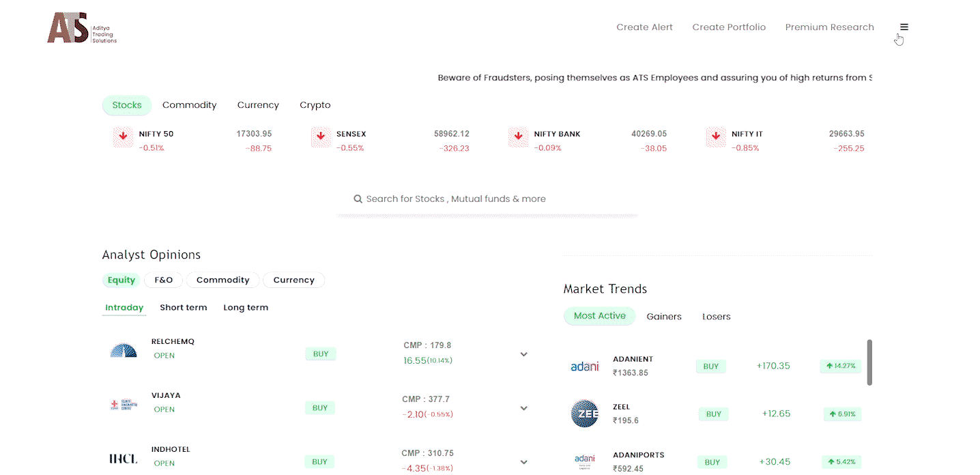
Task: Click the NIFTY IT index name
Action: [748, 134]
